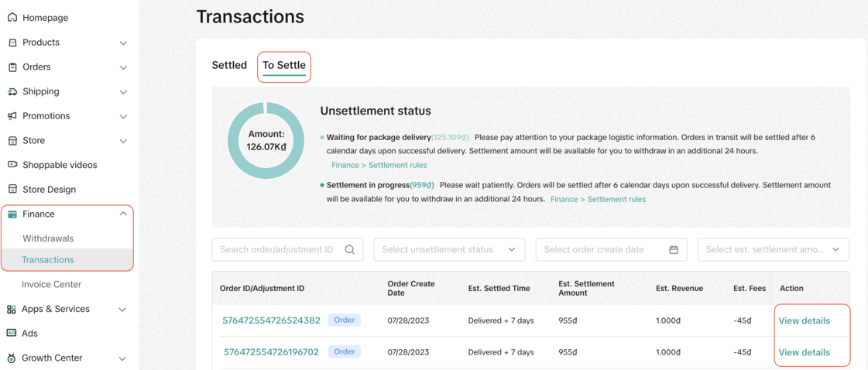Click the Growth Center icon
The image size is (868, 370).
[x=12, y=358]
